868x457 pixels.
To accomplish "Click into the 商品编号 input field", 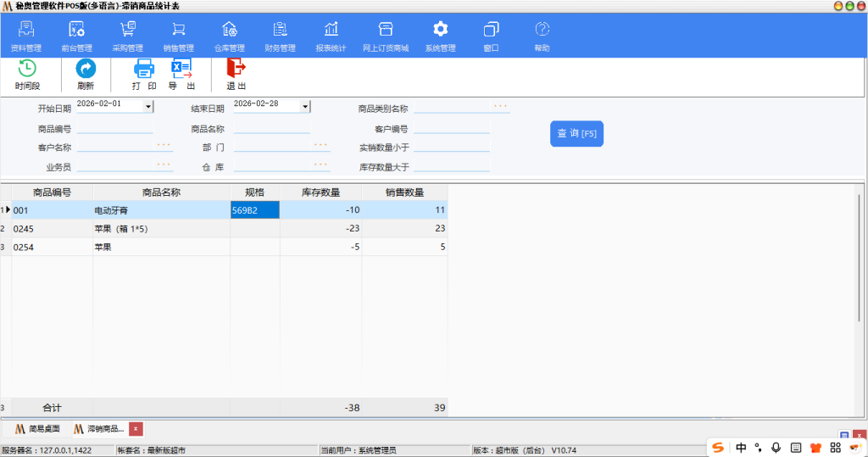I will coord(114,129).
